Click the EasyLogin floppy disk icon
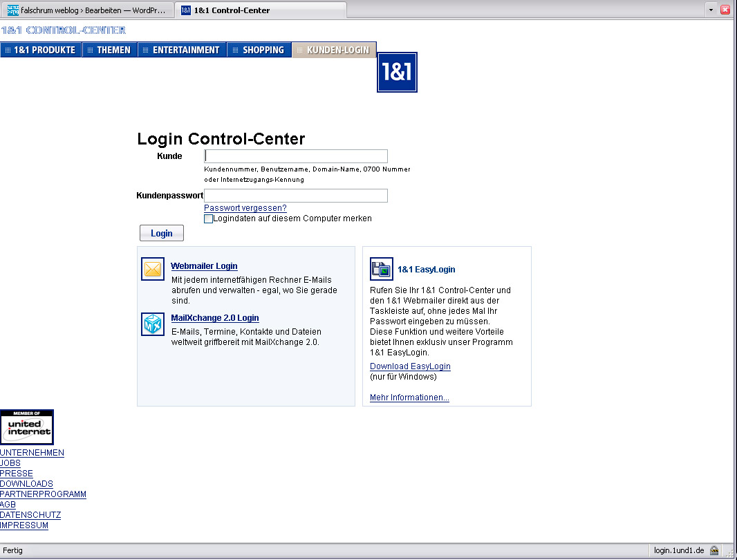 (382, 269)
